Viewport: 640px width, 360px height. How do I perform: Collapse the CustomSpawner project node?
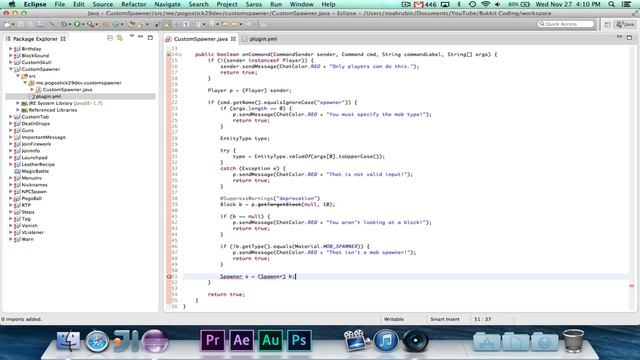click(x=11, y=69)
